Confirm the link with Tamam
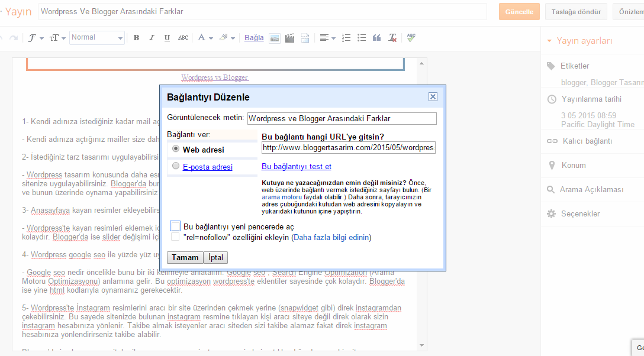The image size is (644, 356). coord(185,258)
